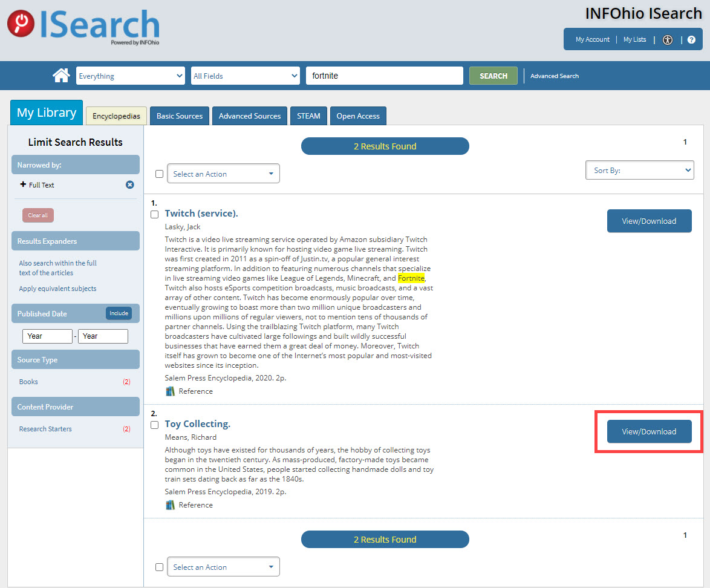Click author name Means, Richard
Viewport: 710px width, 588px height.
click(191, 437)
